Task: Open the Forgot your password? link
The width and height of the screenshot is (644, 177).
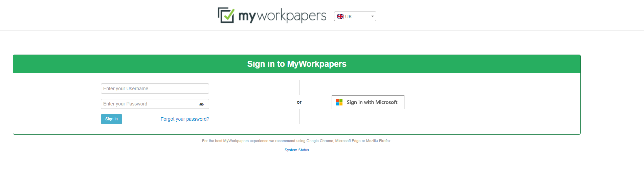Action: tap(185, 119)
